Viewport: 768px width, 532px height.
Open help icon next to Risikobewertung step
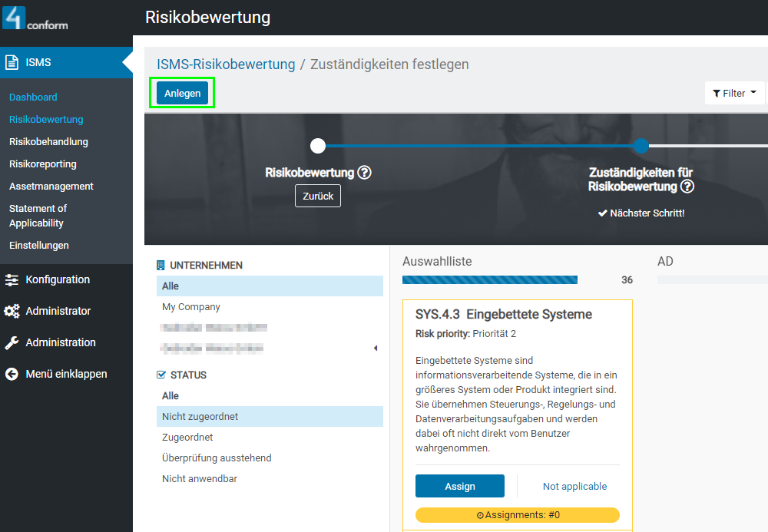click(365, 173)
